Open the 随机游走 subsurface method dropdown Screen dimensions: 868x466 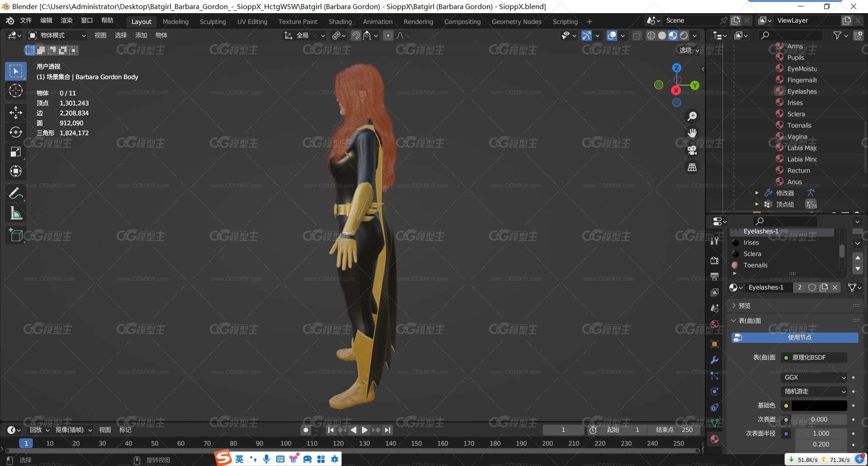814,391
